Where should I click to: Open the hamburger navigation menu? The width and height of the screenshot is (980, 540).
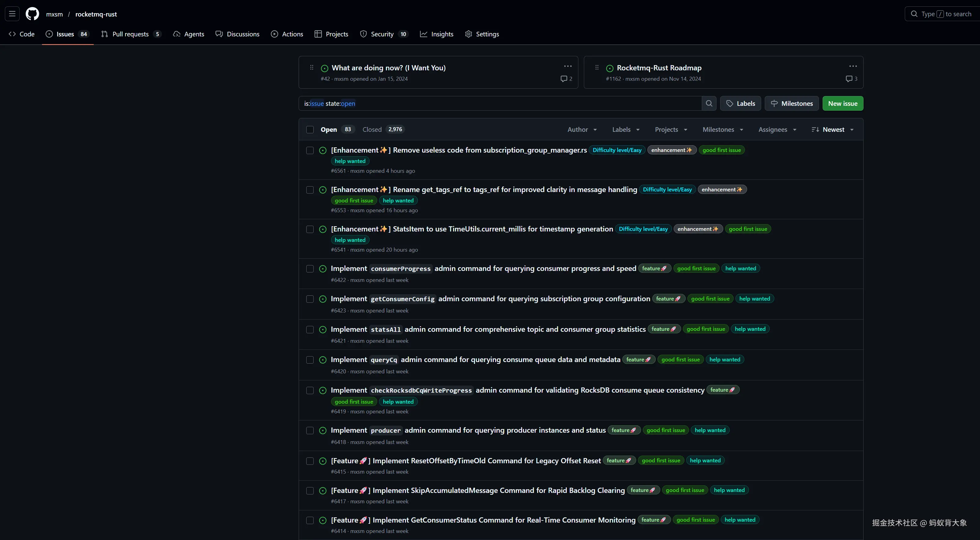pyautogui.click(x=12, y=14)
